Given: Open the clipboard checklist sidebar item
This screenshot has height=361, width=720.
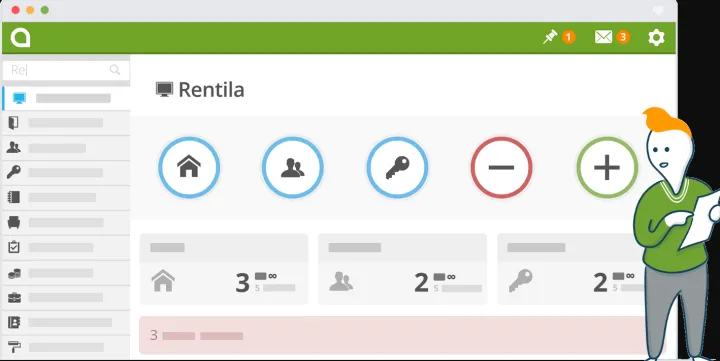Looking at the screenshot, I should (x=66, y=248).
